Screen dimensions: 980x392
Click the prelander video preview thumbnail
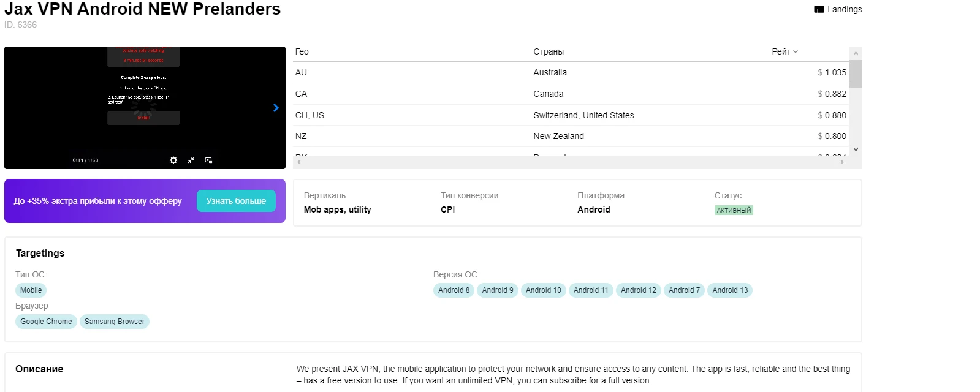[145, 108]
